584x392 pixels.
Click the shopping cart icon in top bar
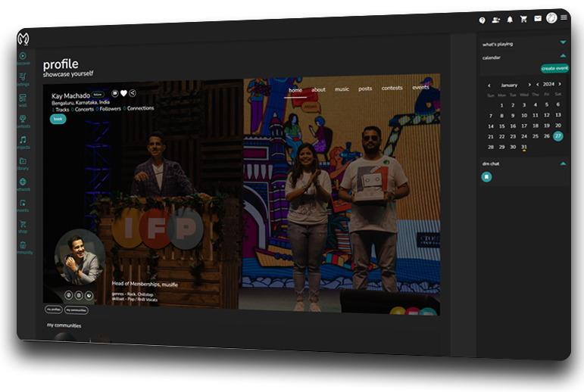[x=523, y=19]
